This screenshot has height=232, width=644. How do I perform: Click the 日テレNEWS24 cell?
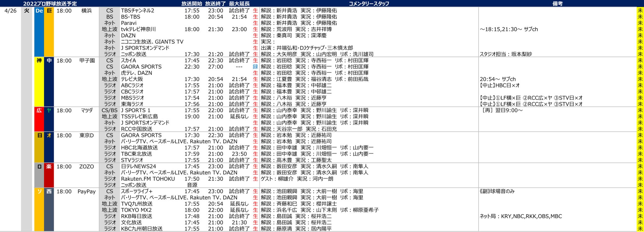(139, 167)
